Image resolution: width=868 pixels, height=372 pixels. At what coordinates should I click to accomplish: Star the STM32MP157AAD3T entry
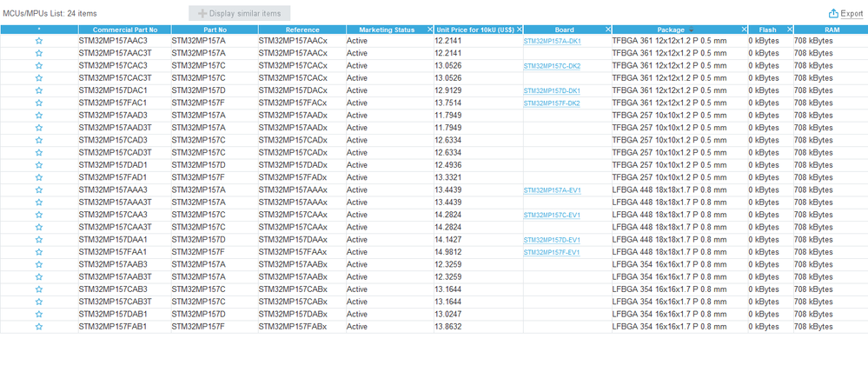[x=39, y=128]
